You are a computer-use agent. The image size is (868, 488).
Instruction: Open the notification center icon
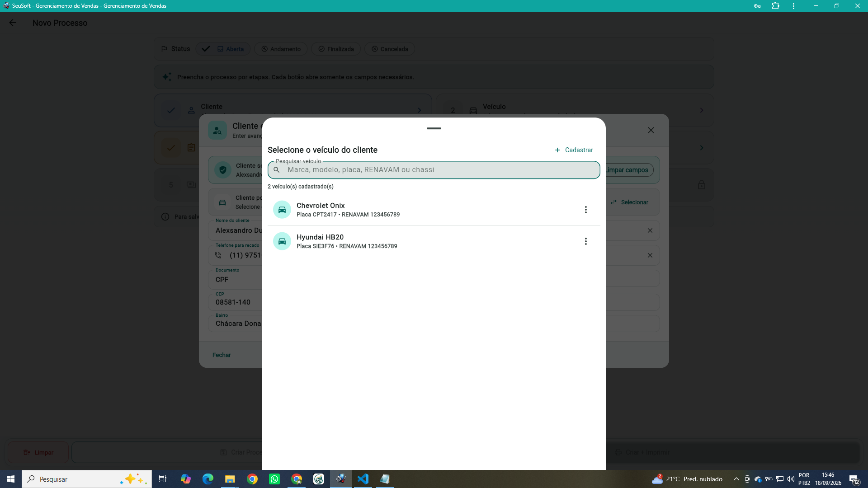(x=854, y=479)
